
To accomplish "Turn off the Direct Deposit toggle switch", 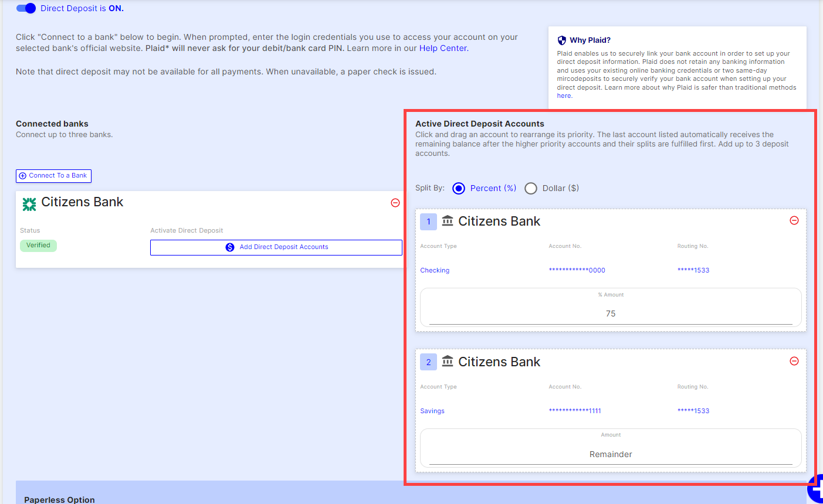I will coord(26,8).
